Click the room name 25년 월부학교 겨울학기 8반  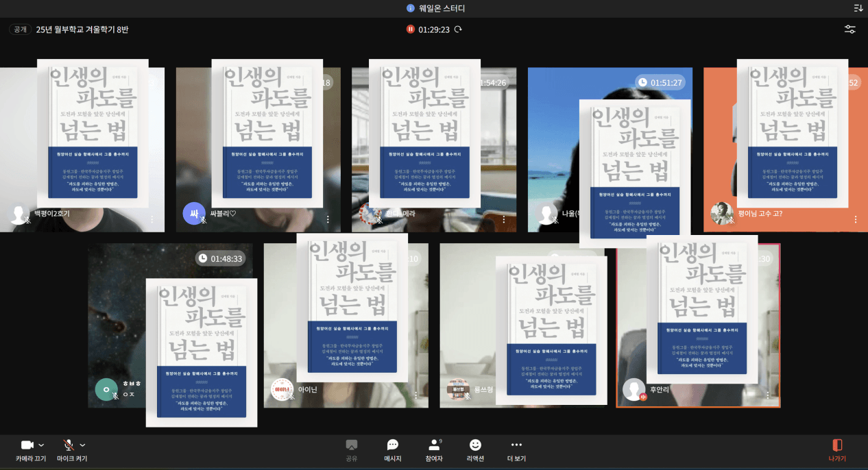pyautogui.click(x=82, y=29)
